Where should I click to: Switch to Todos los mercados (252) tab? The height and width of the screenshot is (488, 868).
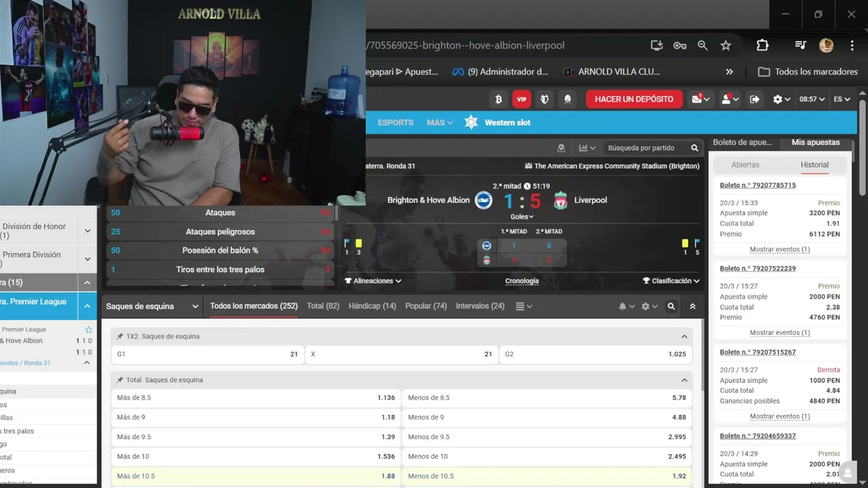[x=254, y=306]
